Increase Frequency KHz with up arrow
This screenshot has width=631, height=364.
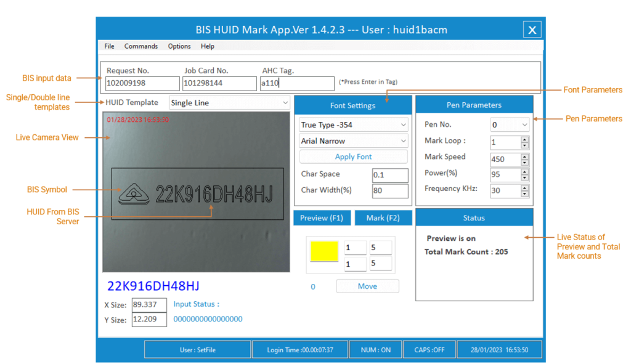point(524,187)
